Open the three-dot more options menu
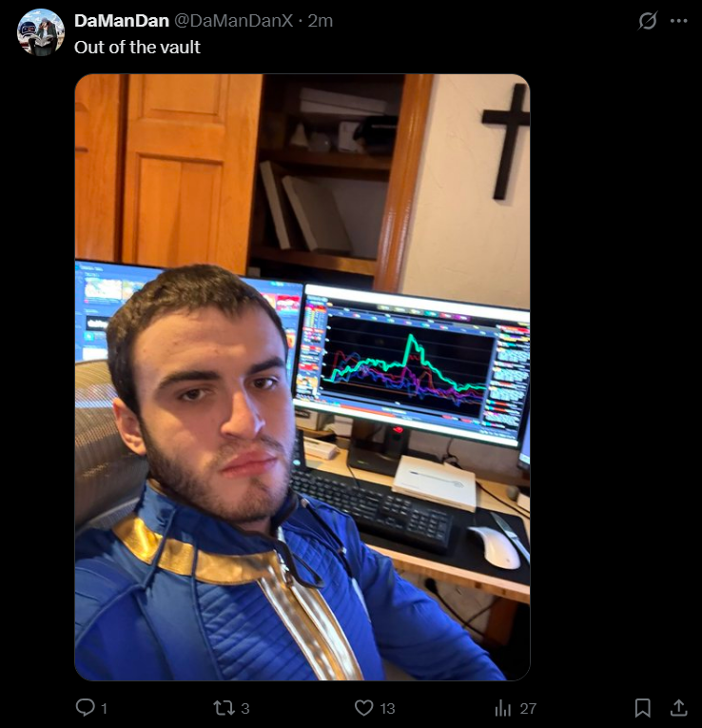 point(679,20)
